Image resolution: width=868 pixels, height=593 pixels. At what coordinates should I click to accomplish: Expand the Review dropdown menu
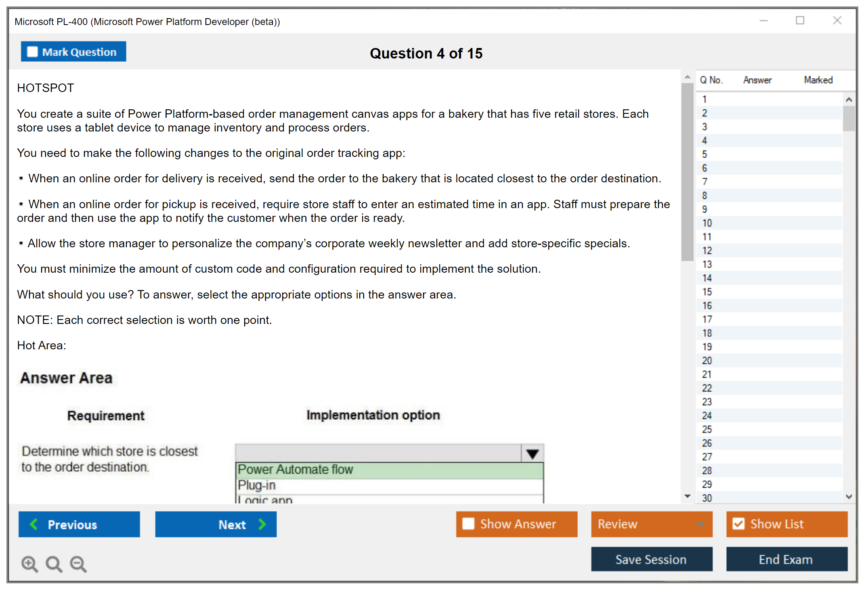pyautogui.click(x=700, y=524)
